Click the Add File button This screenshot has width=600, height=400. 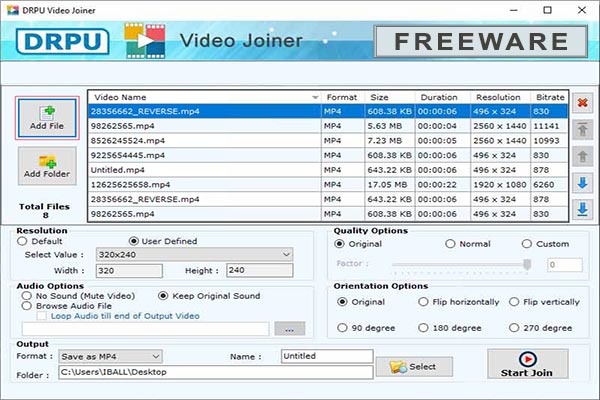tap(47, 118)
